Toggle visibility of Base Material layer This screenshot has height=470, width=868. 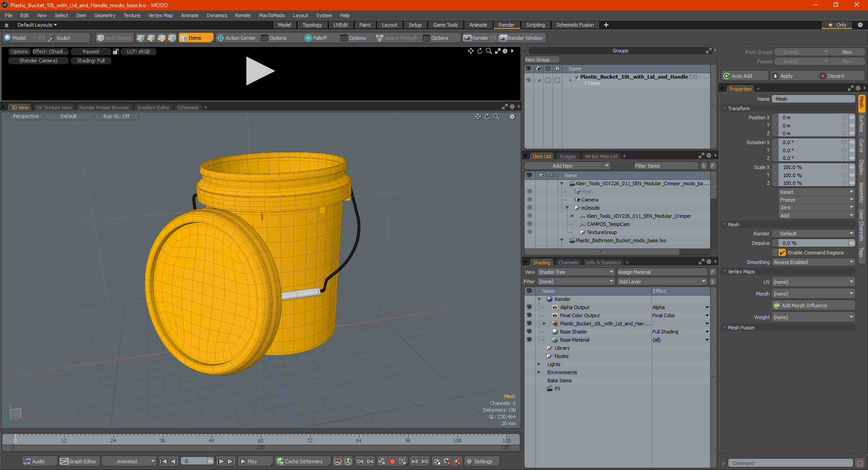pos(529,340)
